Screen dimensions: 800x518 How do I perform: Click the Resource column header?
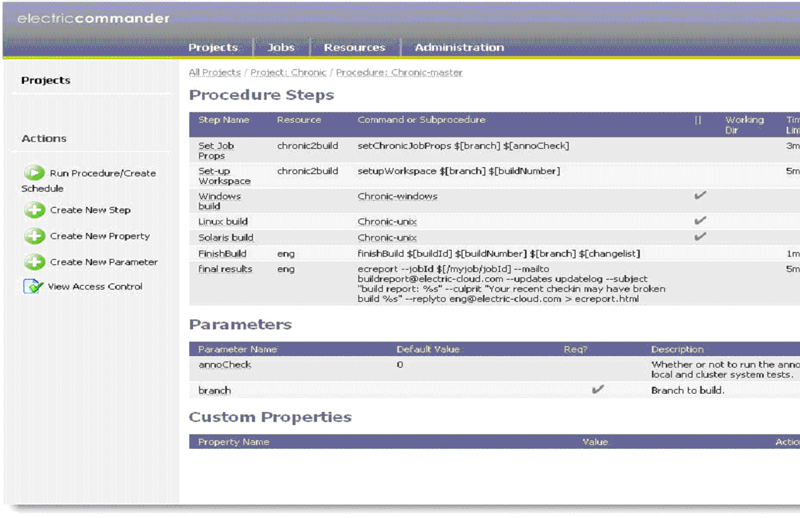[299, 119]
